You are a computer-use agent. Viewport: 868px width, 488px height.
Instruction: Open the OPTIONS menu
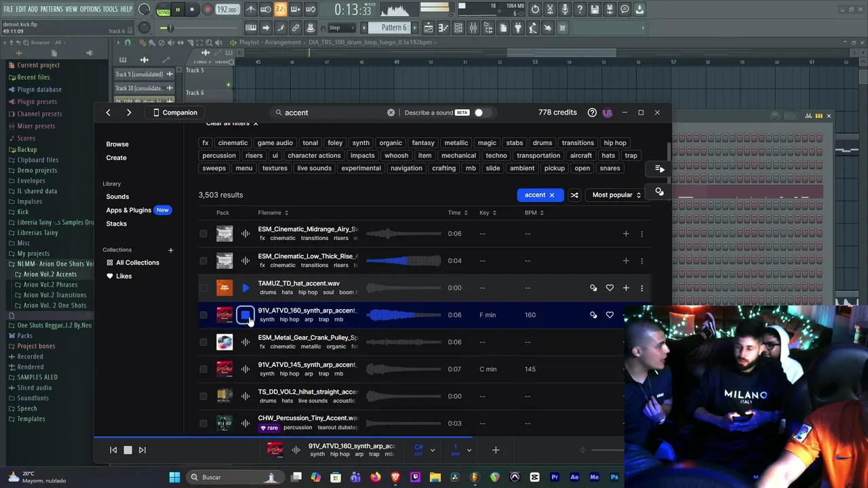click(x=90, y=9)
